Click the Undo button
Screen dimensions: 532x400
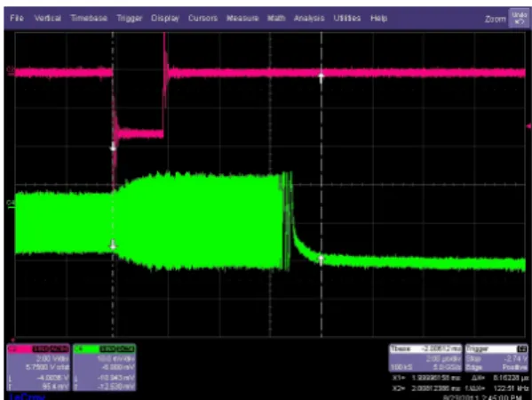point(519,18)
